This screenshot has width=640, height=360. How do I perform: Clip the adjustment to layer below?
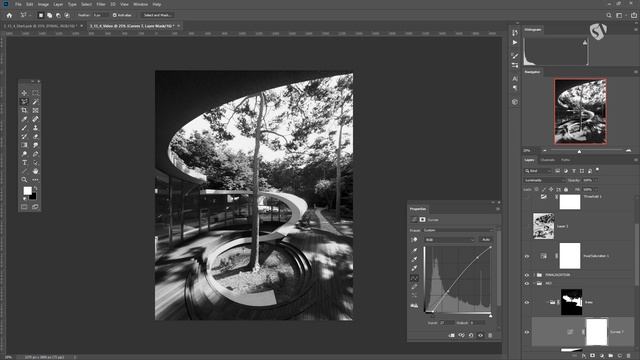[x=451, y=335]
